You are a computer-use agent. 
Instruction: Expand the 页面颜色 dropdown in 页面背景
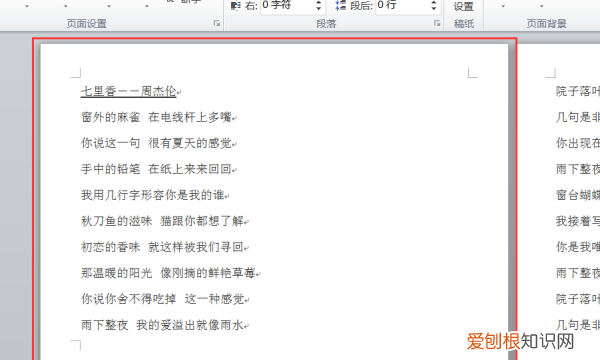click(541, 7)
